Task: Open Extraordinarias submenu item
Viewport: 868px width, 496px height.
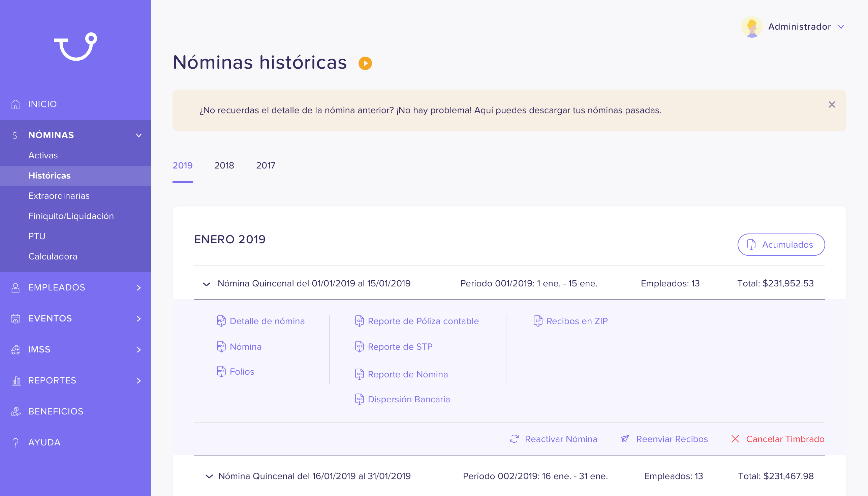Action: 59,196
